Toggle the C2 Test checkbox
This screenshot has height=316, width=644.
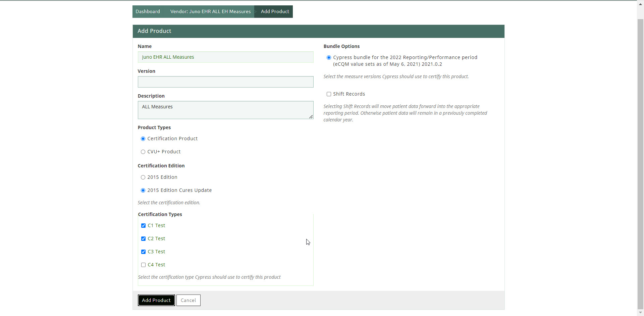coord(144,239)
